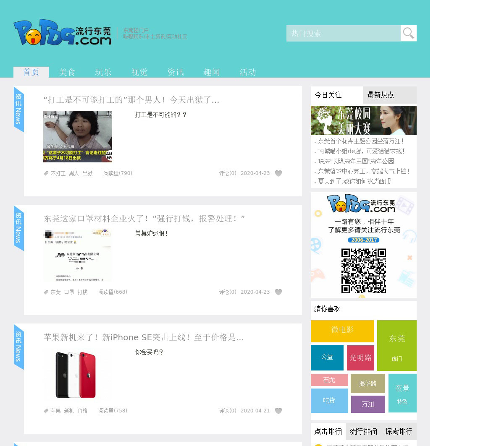
Task: Click the 出狱 tag
Action: point(87,173)
